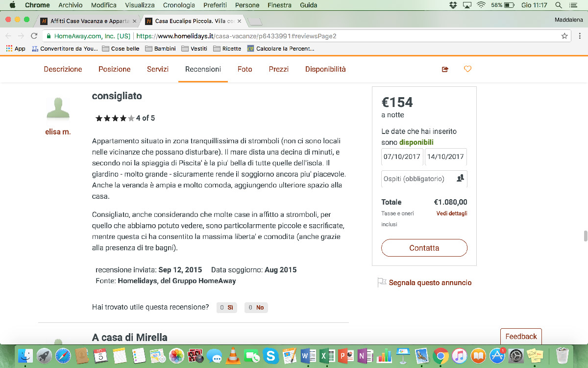Click the bookmark star in address bar
Viewport: 588px width, 368px height.
pyautogui.click(x=564, y=36)
